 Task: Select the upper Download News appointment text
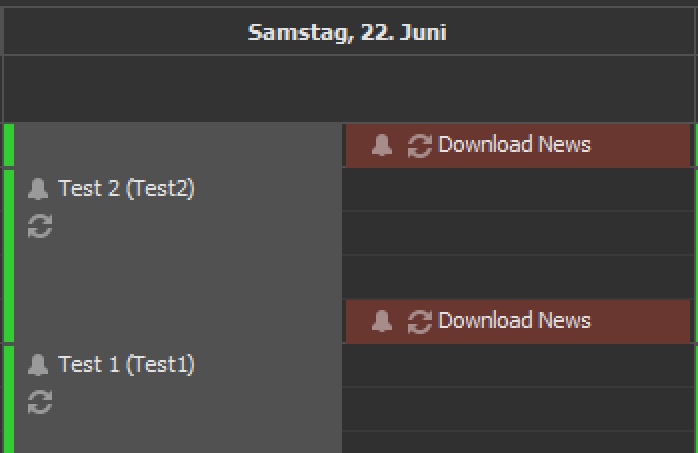click(515, 145)
